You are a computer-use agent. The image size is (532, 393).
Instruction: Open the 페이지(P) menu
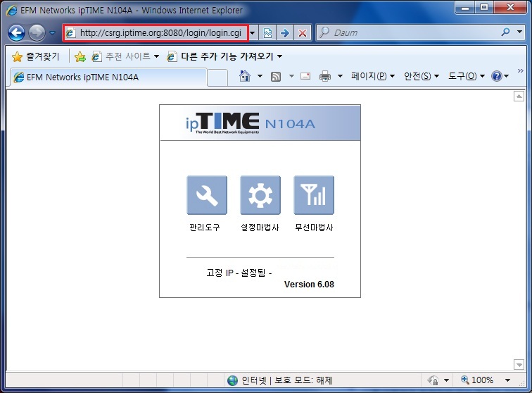point(373,76)
